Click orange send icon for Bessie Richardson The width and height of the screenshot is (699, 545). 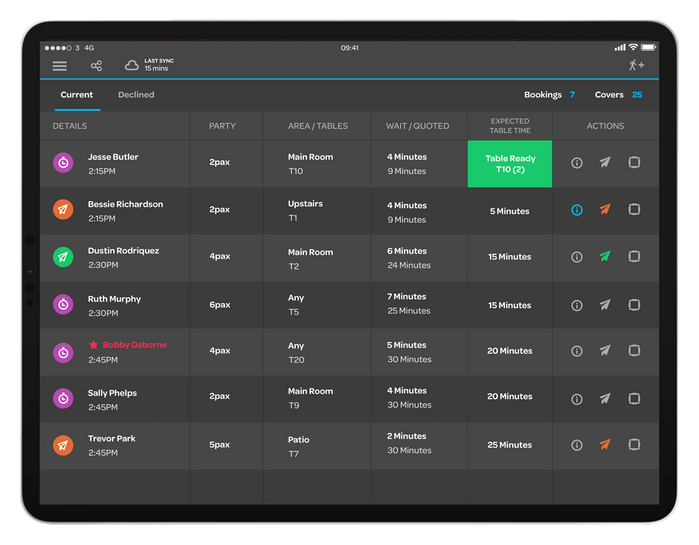coord(605,209)
